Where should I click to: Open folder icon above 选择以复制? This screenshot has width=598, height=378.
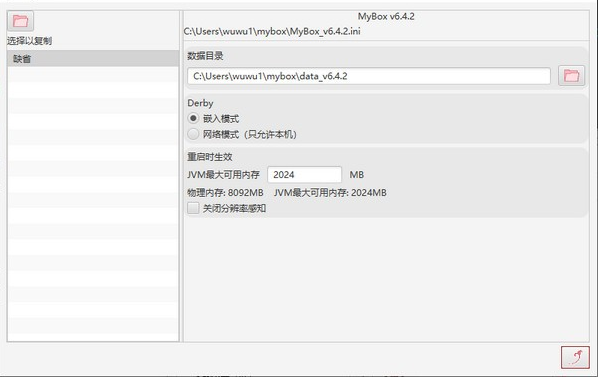coord(20,21)
